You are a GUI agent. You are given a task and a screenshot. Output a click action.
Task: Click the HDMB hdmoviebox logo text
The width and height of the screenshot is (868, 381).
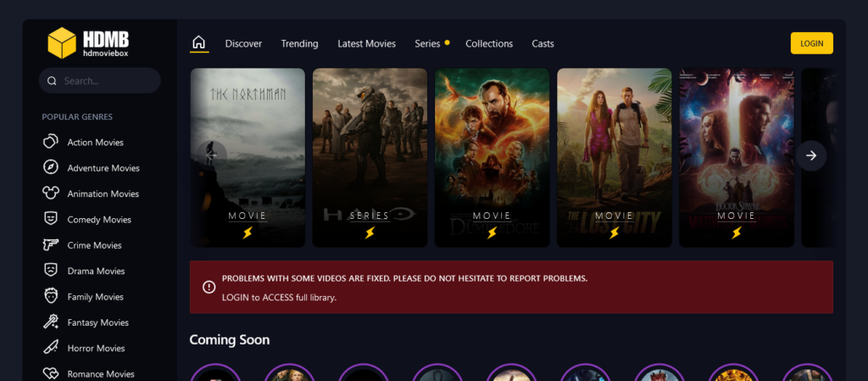tap(106, 44)
